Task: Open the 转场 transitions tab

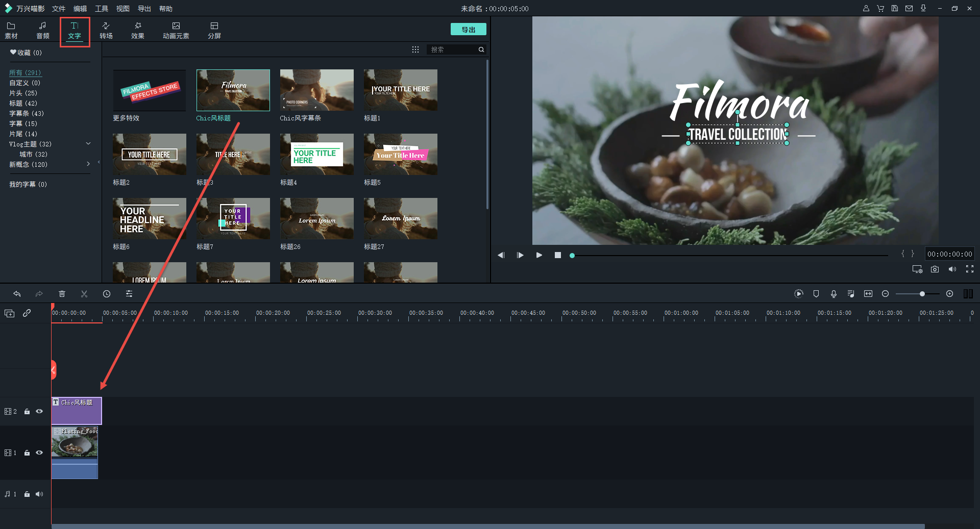Action: 106,31
